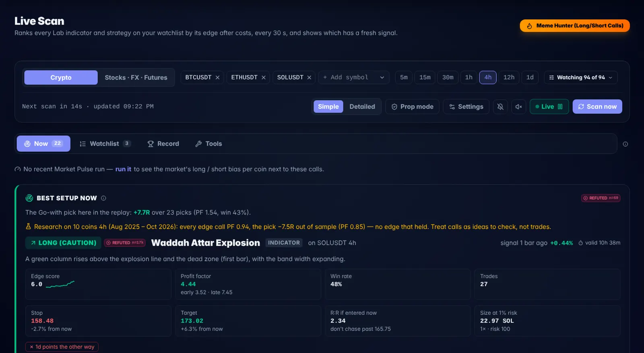Pause the Live scanning toggle
Screen dimensions: 644x353
[549, 107]
